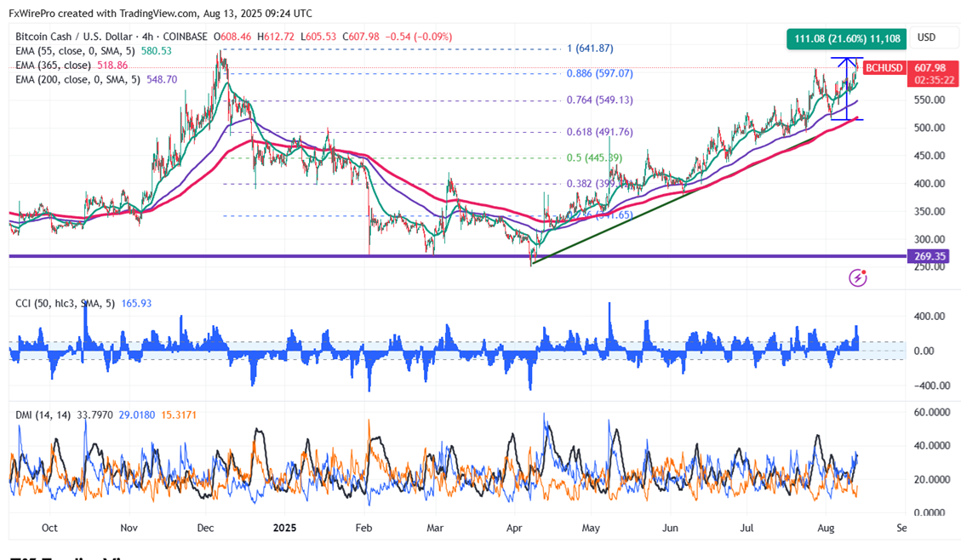Click the 500.00 price axis label
The height and width of the screenshot is (560, 961).
(930, 128)
